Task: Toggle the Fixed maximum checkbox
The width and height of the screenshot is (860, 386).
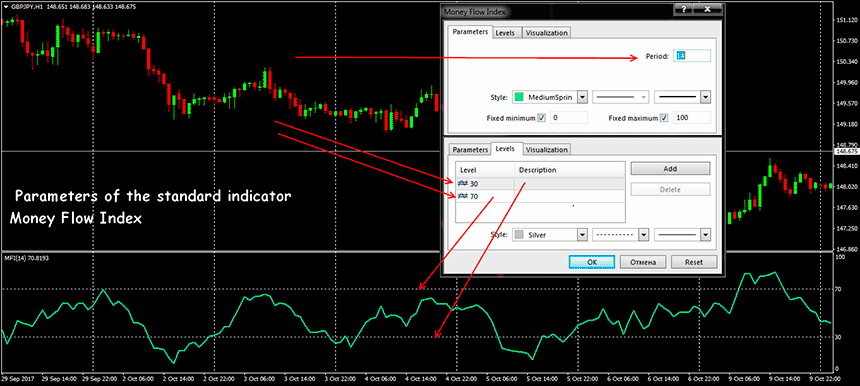Action: (x=664, y=118)
